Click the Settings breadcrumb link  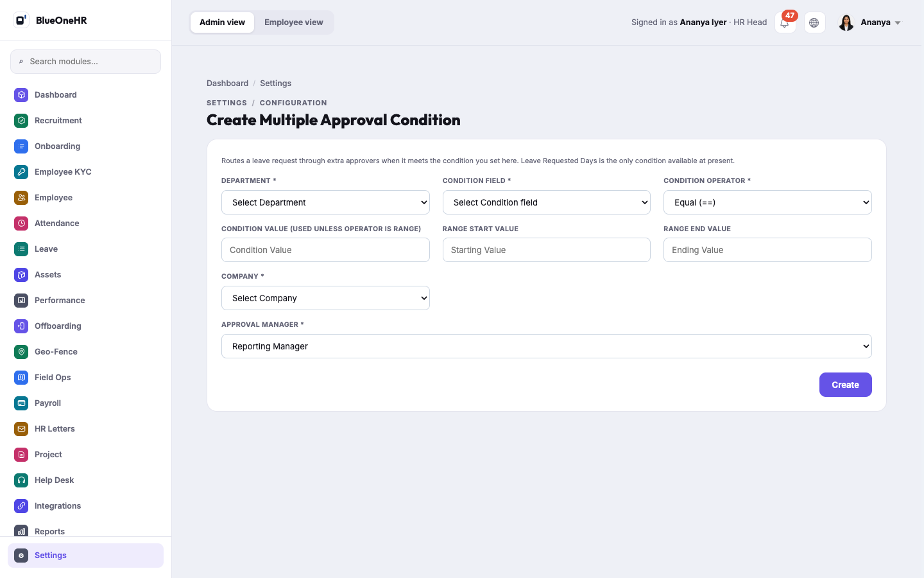tap(275, 83)
